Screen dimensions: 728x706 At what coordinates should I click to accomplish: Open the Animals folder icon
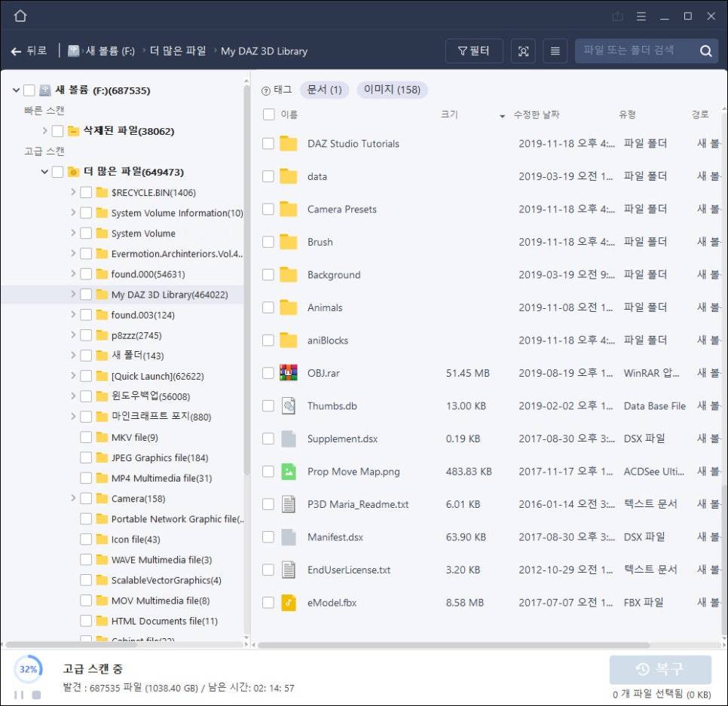pos(289,307)
